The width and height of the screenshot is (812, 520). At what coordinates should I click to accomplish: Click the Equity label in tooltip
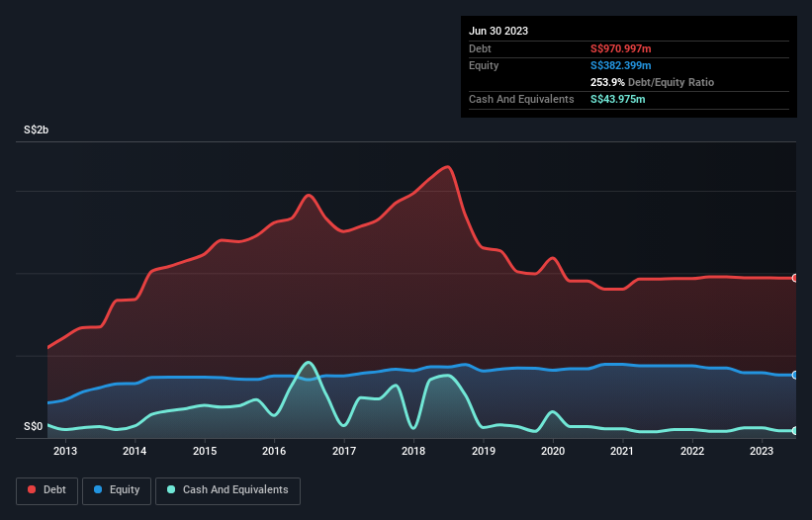[484, 65]
